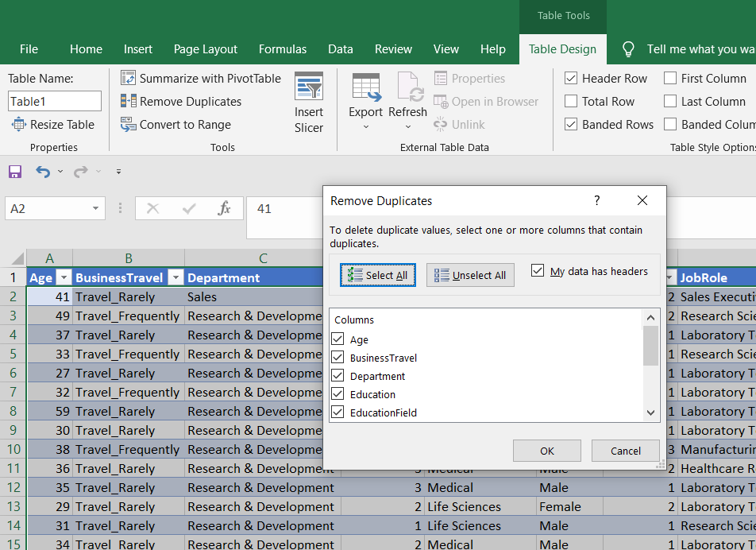Open the BusinessTravel column filter dropdown

coord(175,278)
